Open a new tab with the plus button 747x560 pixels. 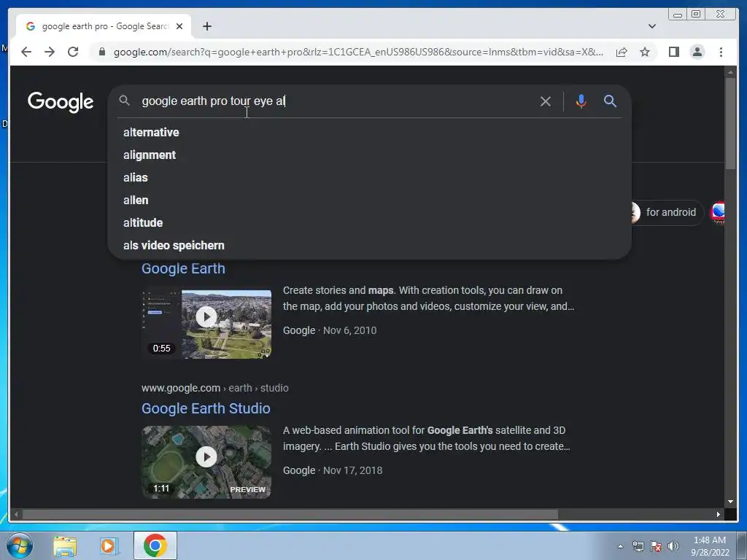coord(206,26)
